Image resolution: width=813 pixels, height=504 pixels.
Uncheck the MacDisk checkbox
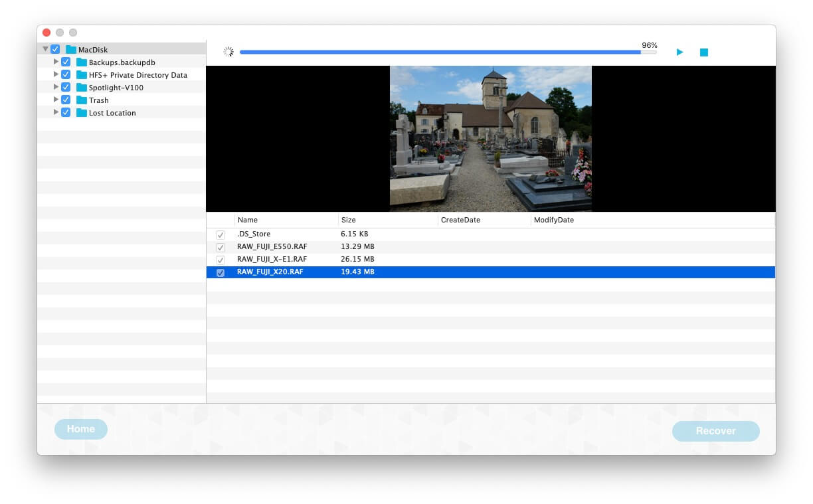(x=55, y=49)
